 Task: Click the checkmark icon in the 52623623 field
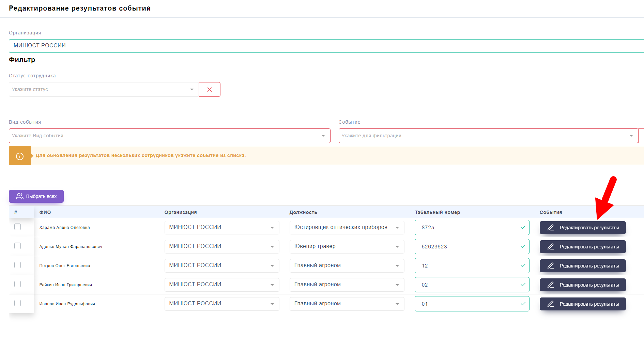click(x=523, y=247)
